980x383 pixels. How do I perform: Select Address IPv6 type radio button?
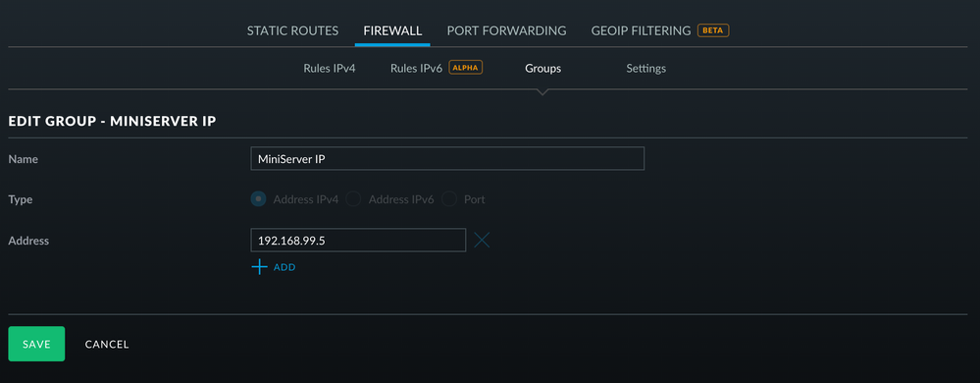click(x=354, y=199)
